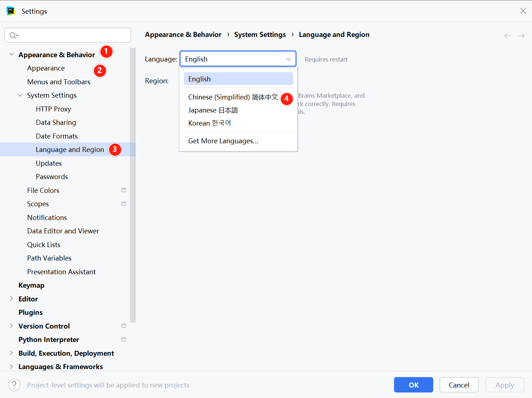Collapse the System Settings subtree

coord(20,96)
